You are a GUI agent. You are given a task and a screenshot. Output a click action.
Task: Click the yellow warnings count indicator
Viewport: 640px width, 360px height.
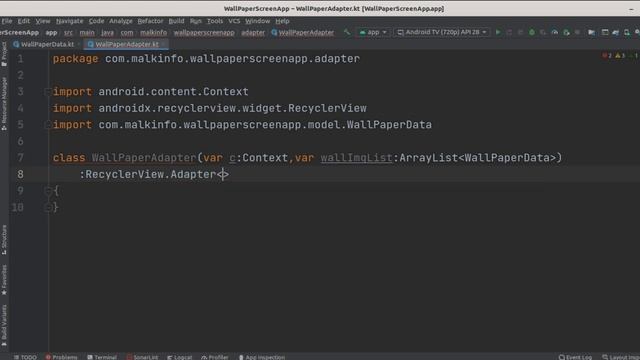point(620,56)
